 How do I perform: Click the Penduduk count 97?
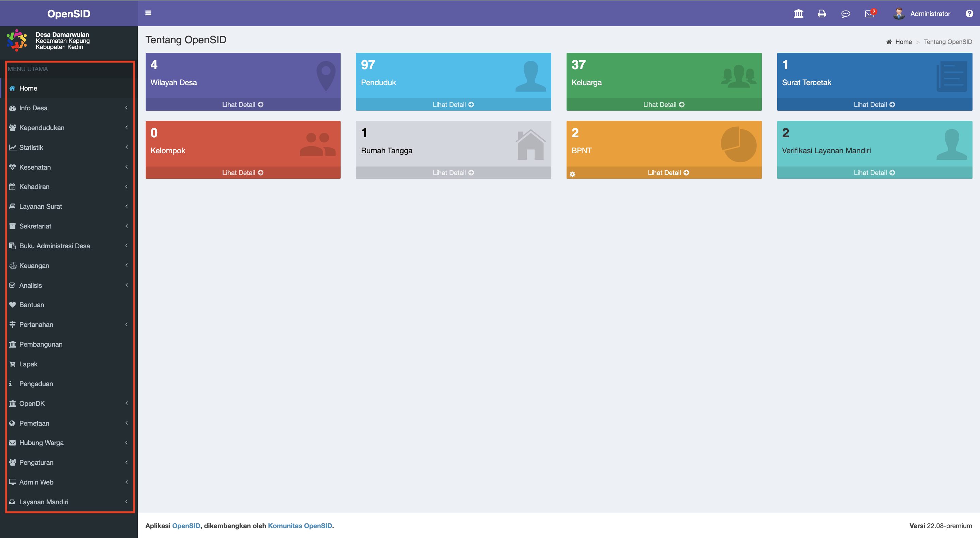pyautogui.click(x=368, y=65)
